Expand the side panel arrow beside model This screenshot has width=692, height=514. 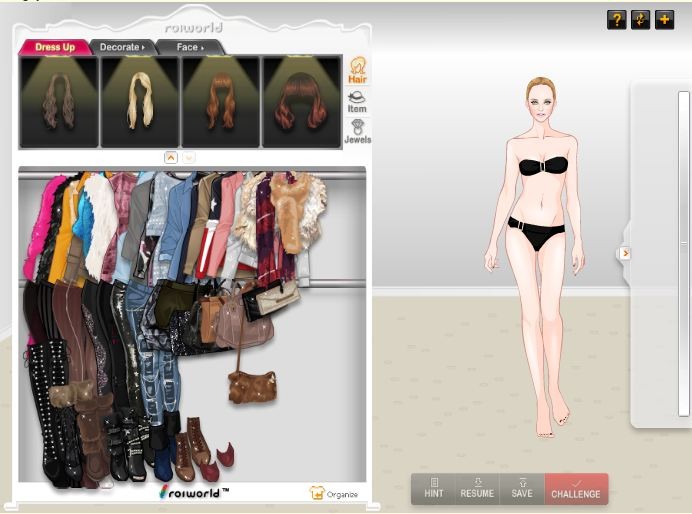[625, 254]
